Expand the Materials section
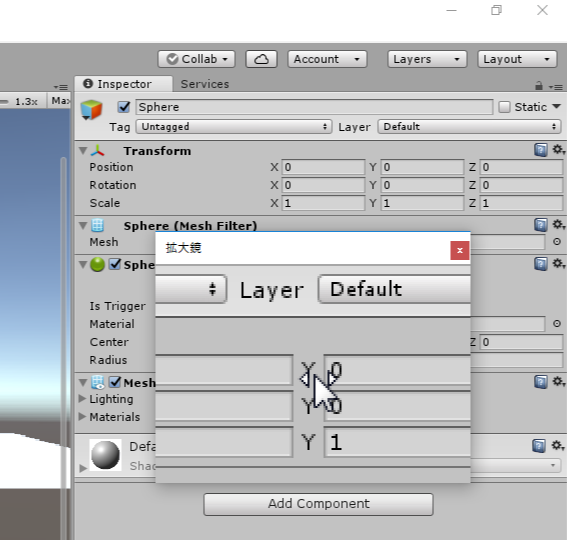Image resolution: width=567 pixels, height=540 pixels. point(82,417)
